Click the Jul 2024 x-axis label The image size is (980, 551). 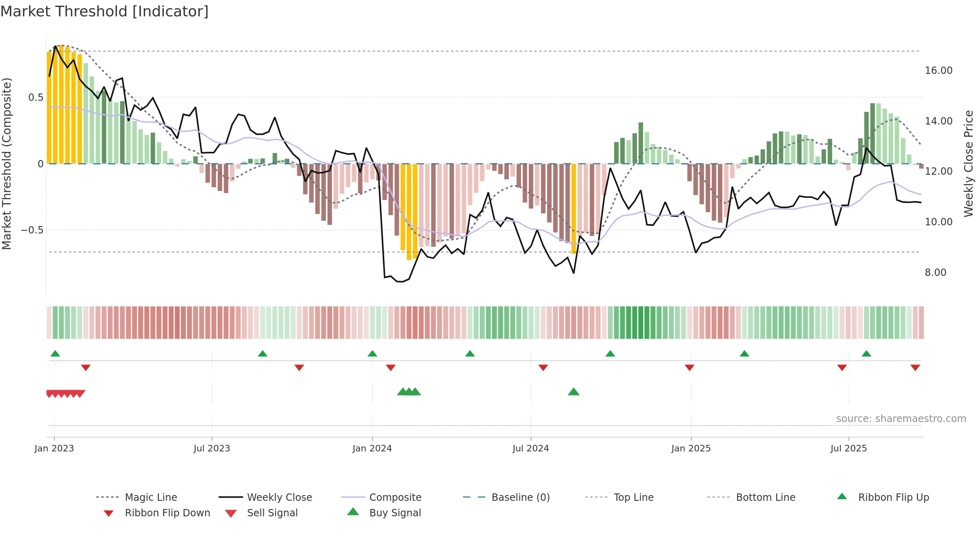pyautogui.click(x=531, y=448)
